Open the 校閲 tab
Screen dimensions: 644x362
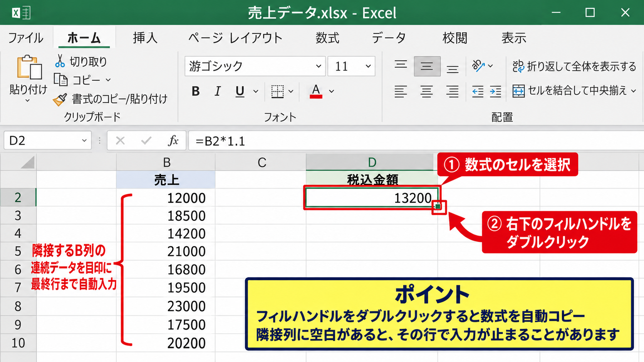pos(455,38)
